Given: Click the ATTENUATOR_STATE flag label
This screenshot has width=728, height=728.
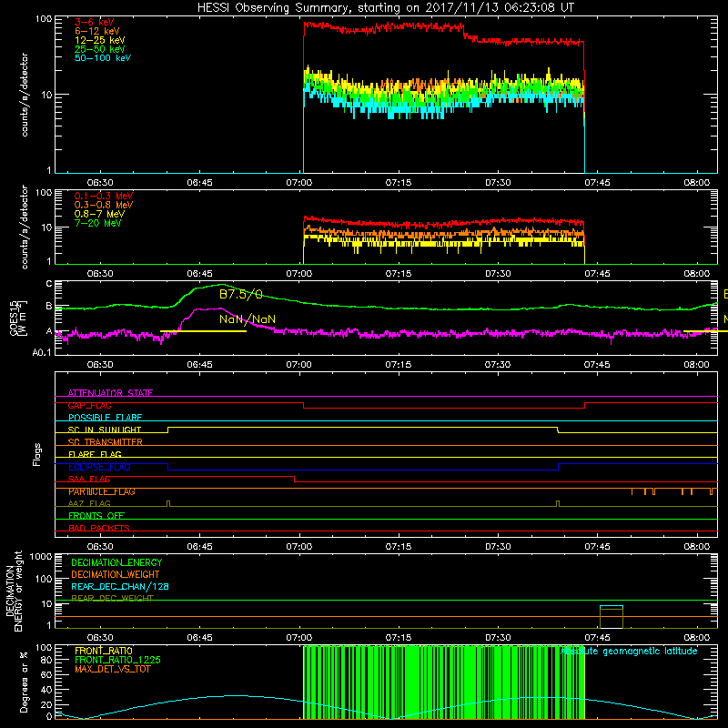Looking at the screenshot, I should point(110,393).
